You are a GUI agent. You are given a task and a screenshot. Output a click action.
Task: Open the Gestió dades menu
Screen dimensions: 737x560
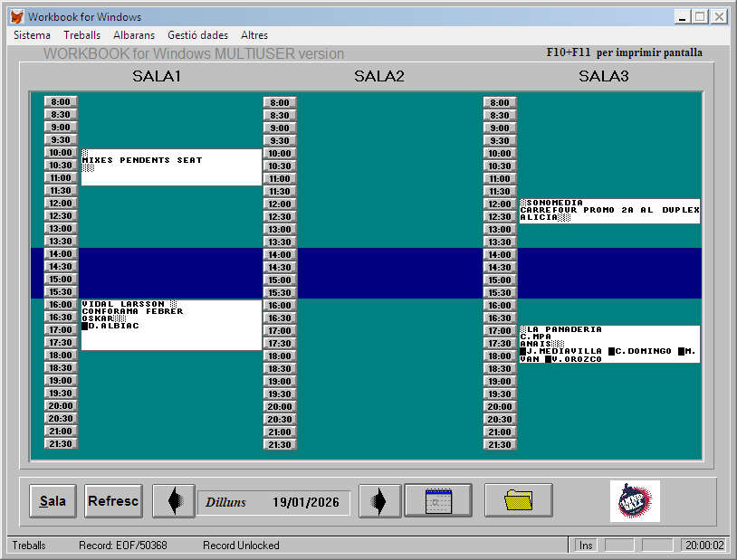point(197,35)
